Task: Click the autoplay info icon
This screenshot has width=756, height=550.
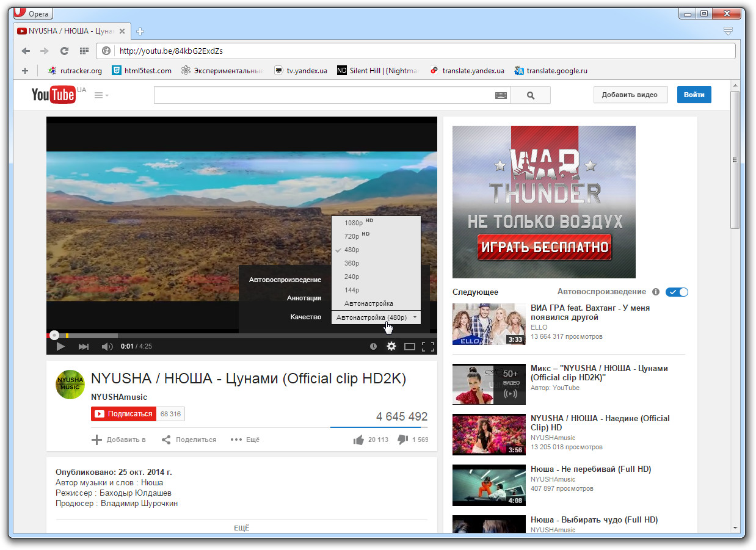Action: [x=656, y=292]
